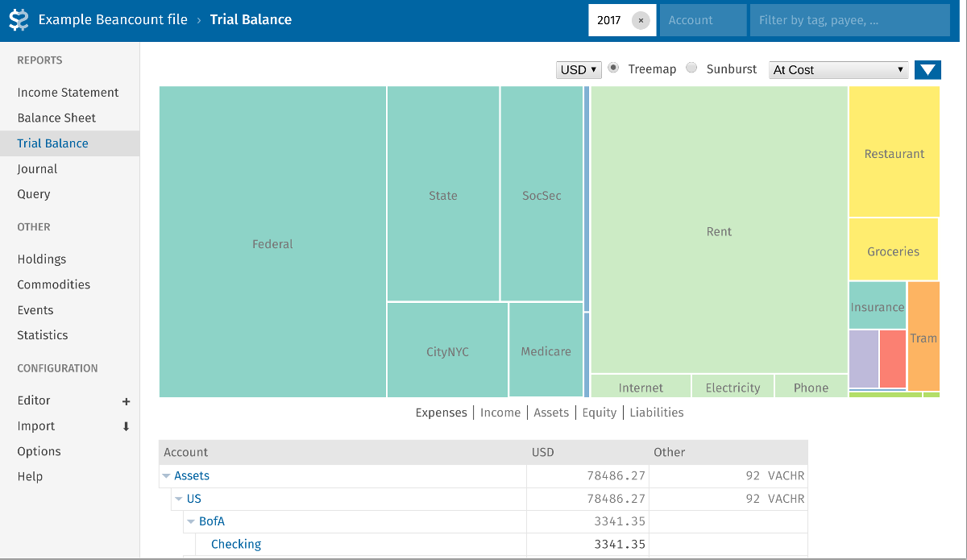Click the blue filter toggle arrow button
Viewport: 967px width, 560px height.
(928, 70)
